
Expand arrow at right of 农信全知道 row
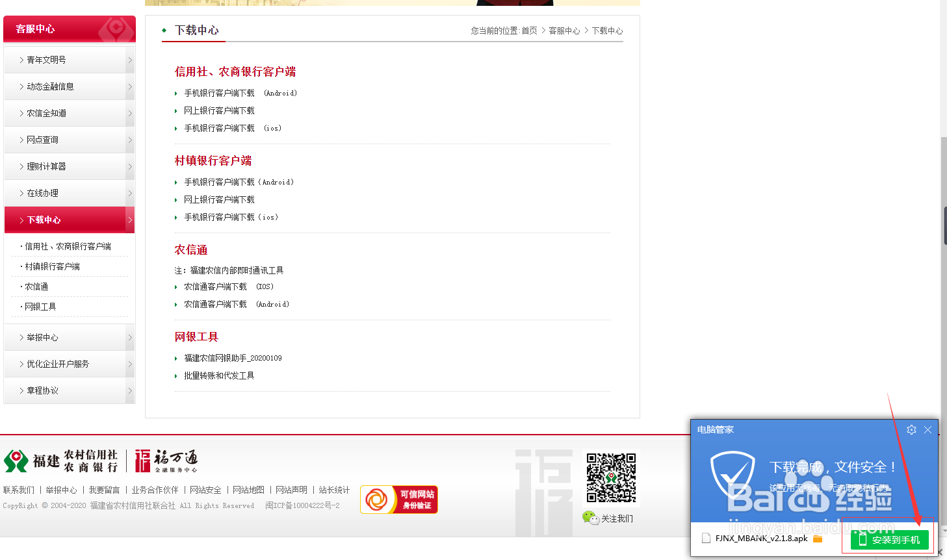pos(130,113)
